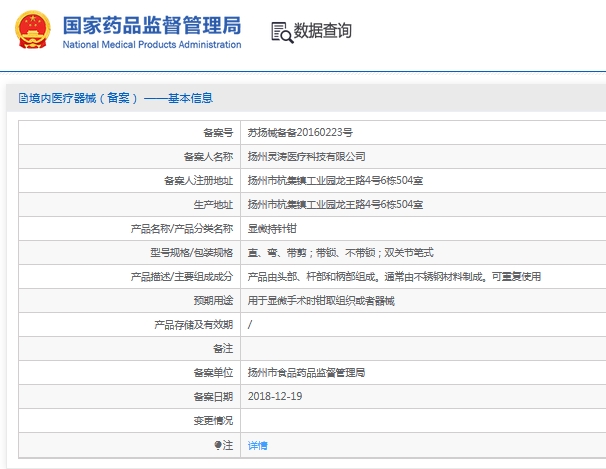Click the 预期用途 row label
The width and height of the screenshot is (606, 469).
[x=213, y=300]
